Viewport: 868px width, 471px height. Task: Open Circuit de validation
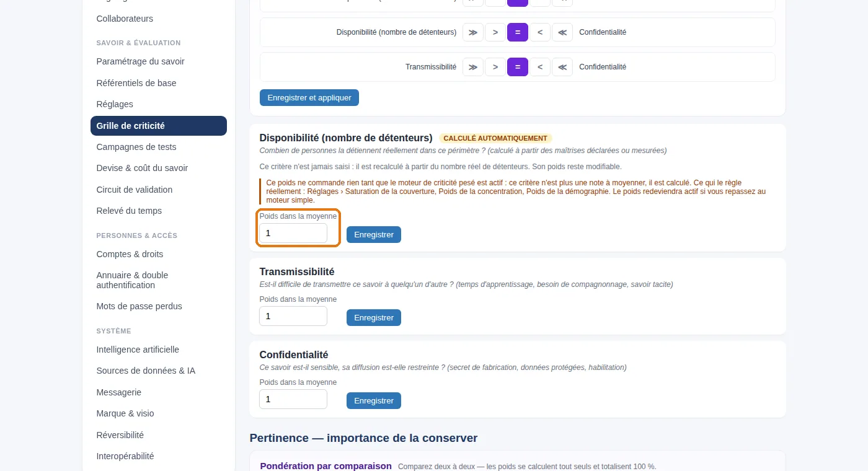159,190
